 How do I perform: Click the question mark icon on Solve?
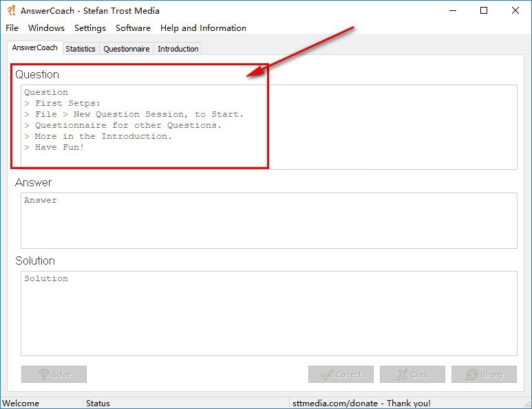[44, 375]
